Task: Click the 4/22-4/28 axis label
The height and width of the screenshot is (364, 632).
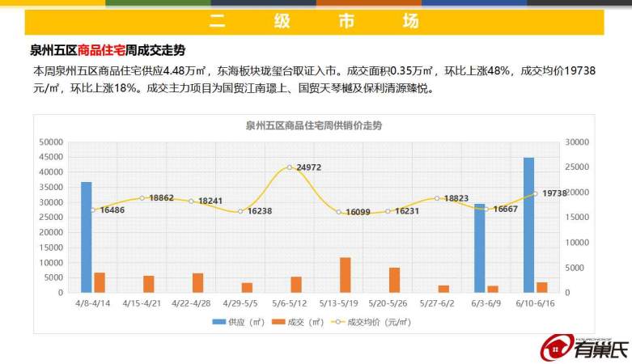Action: 191,303
